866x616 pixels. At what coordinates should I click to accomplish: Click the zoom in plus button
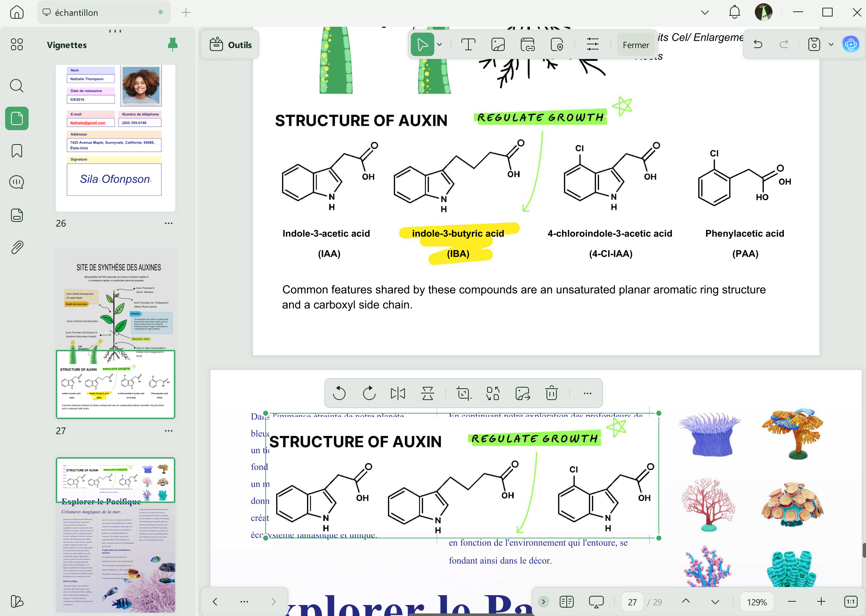coord(821,602)
